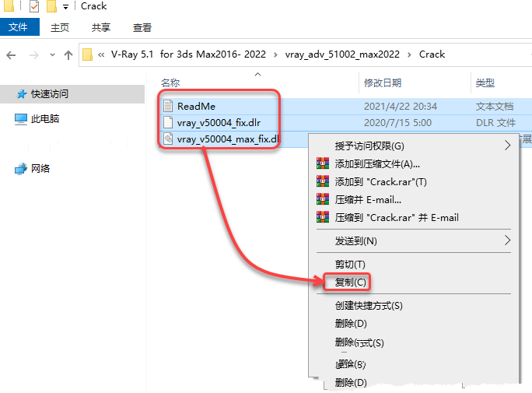The height and width of the screenshot is (393, 532).
Task: Click the 2021/4/22 20:34 date cell
Action: click(x=401, y=106)
